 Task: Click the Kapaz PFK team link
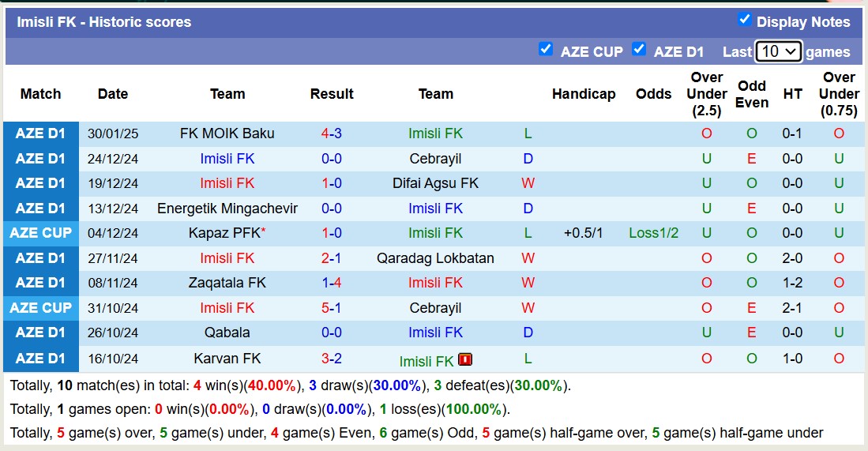click(x=224, y=233)
